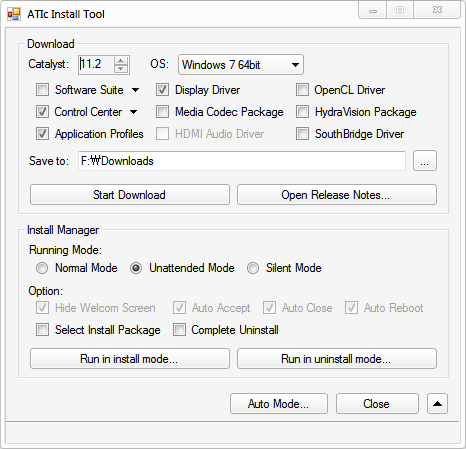Open Release Notes via its button
Screen dimensions: 466x449
point(337,195)
